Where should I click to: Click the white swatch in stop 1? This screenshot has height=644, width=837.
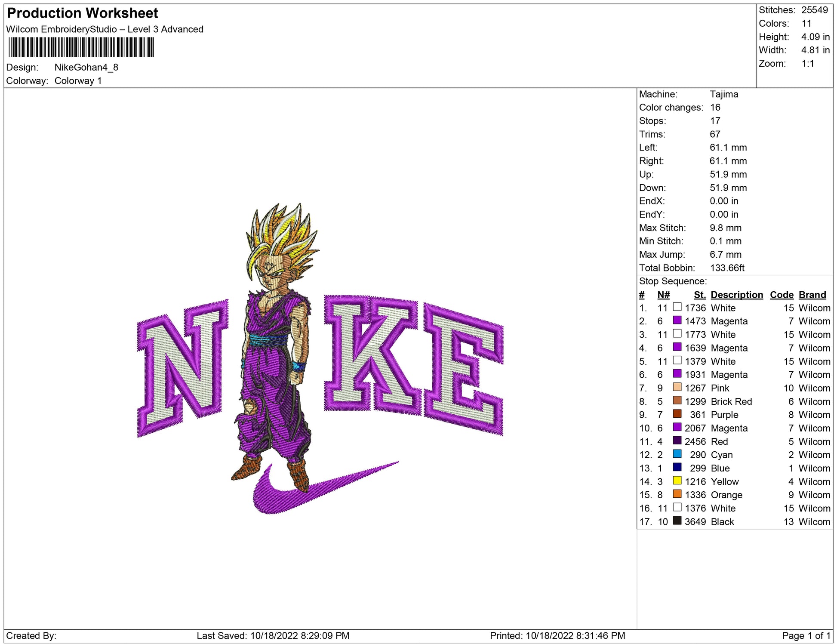pyautogui.click(x=677, y=307)
